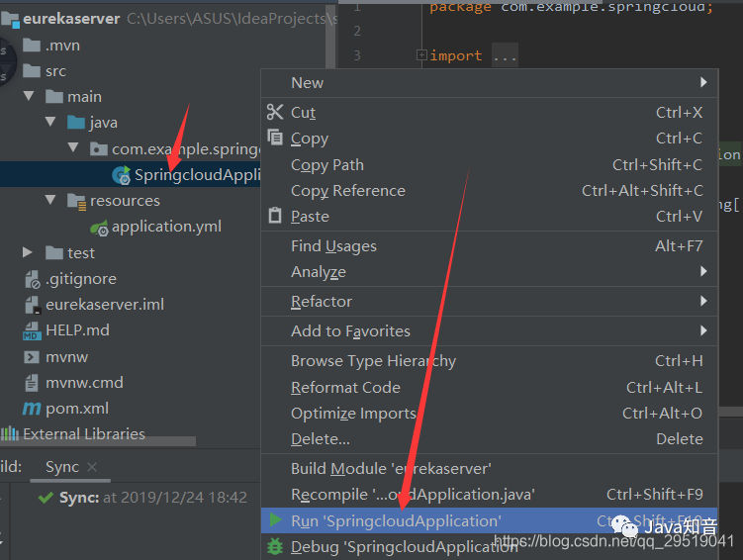Click the .gitignore file icon
Screen dimensions: 743x560
click(32, 280)
